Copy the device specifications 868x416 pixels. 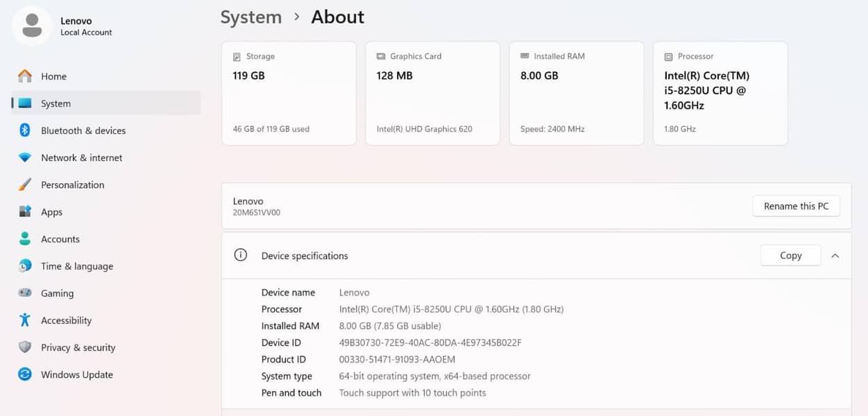click(790, 256)
